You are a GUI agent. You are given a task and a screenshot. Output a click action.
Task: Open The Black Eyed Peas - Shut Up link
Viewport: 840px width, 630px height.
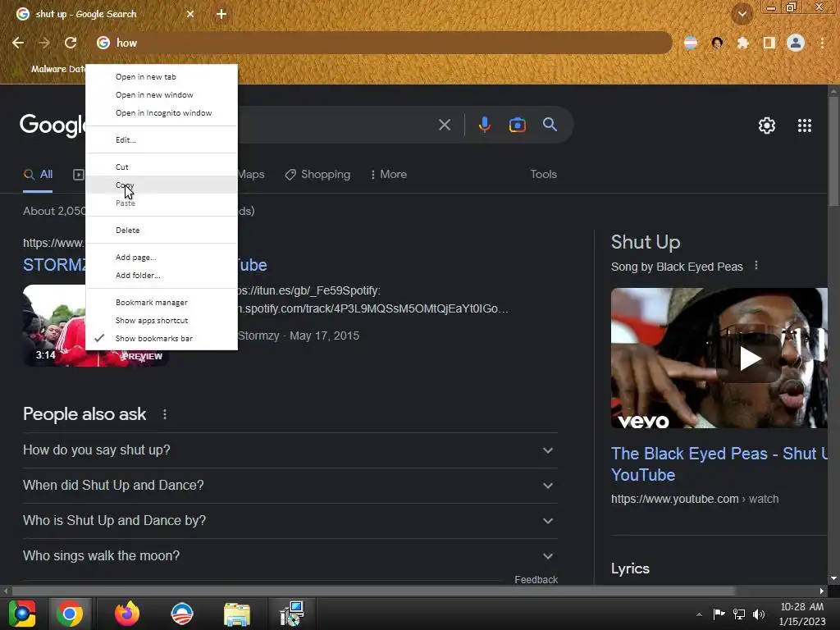(x=719, y=464)
